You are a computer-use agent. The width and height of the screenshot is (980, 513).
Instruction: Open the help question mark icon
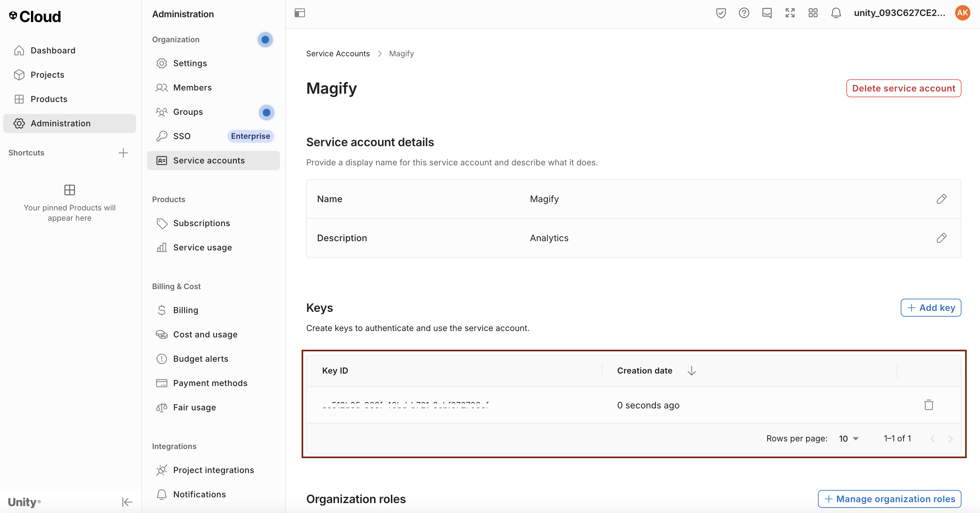tap(744, 13)
